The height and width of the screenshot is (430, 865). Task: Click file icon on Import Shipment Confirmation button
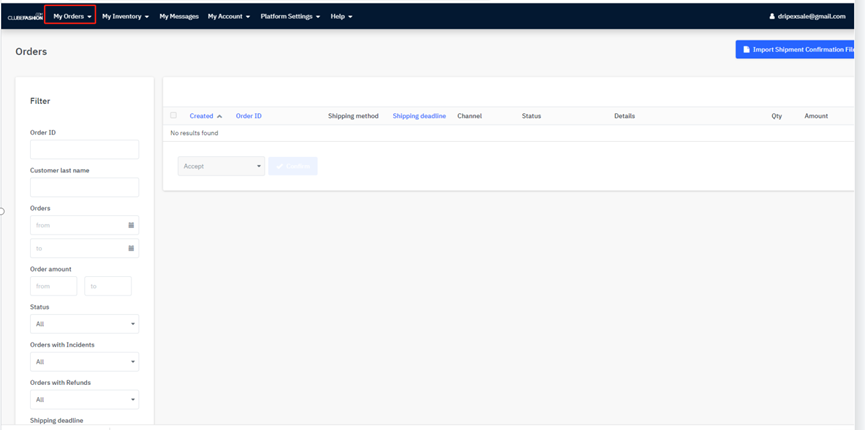(x=746, y=49)
